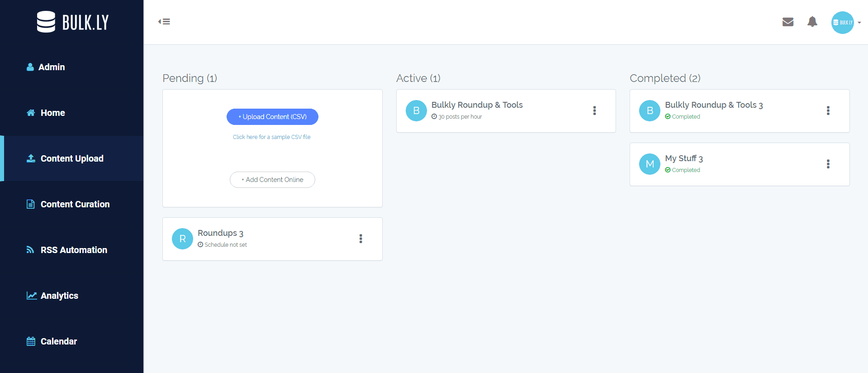Open notifications bell icon

click(812, 22)
